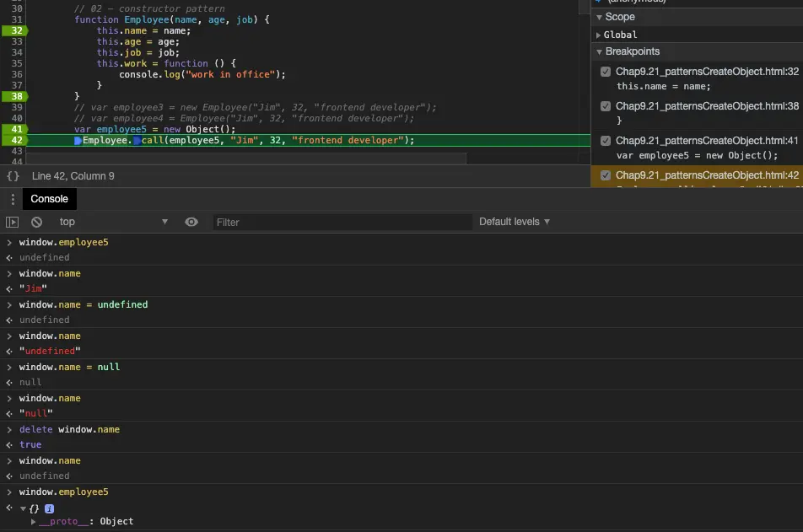Clear the console with the ban icon
Viewport: 803px width, 532px height.
click(x=36, y=223)
